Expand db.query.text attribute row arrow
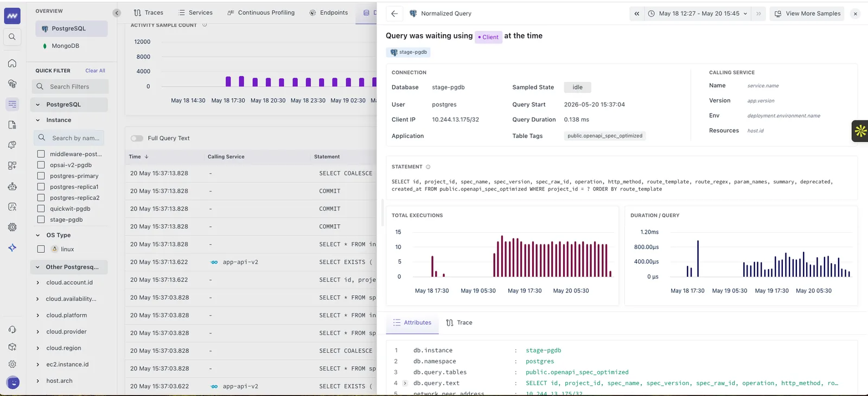868x396 pixels. click(x=405, y=383)
